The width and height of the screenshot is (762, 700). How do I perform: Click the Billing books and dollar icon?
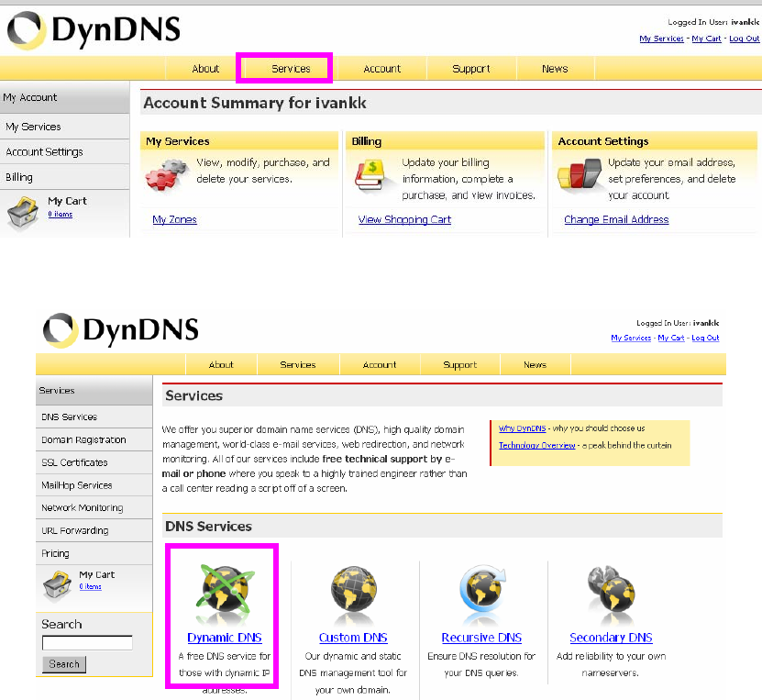click(x=370, y=175)
